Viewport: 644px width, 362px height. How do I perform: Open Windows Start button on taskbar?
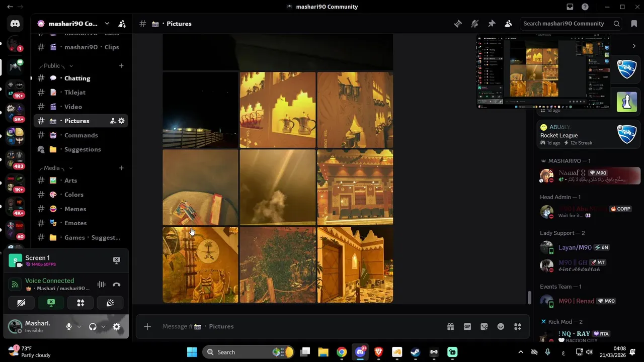(192, 352)
